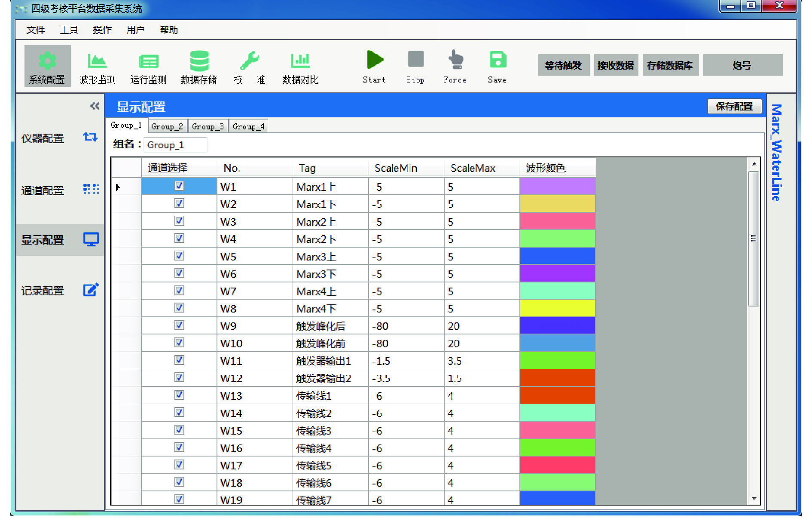Image resolution: width=812 pixels, height=518 pixels.
Task: Toggle channel checkbox for W4
Action: [x=179, y=238]
